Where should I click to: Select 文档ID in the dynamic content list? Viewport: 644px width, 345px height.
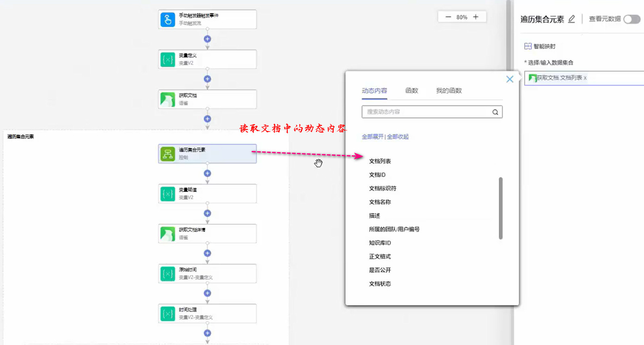click(377, 175)
